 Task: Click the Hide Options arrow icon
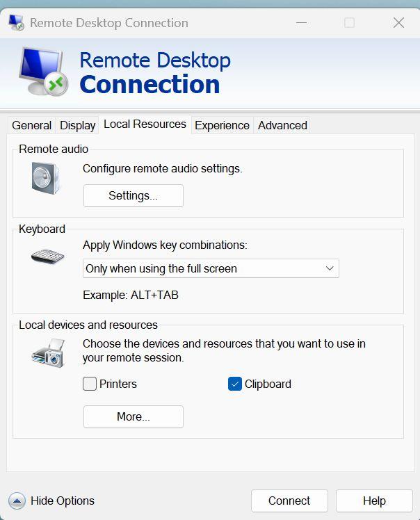pos(17,501)
